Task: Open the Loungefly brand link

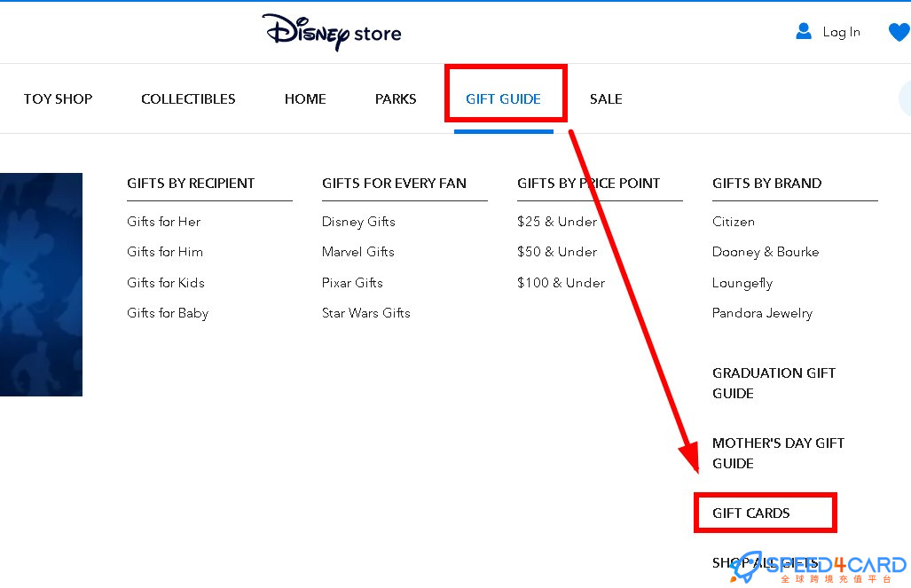Action: pyautogui.click(x=742, y=283)
